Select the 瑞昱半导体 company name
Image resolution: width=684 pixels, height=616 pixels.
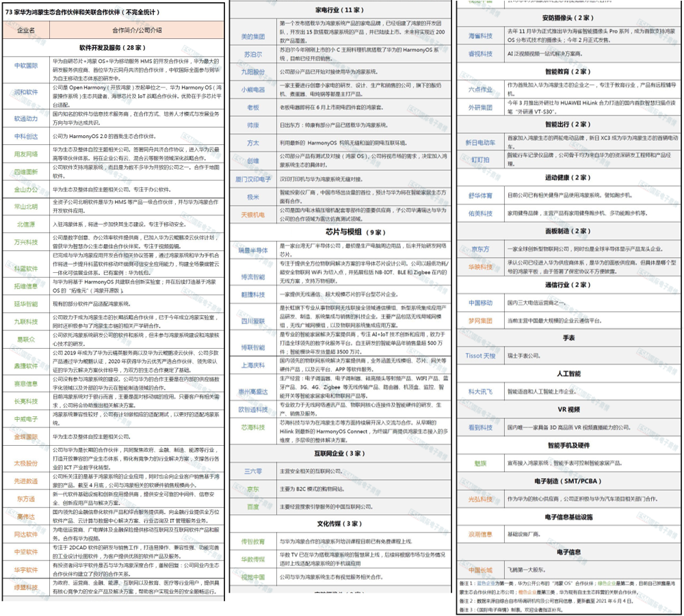pos(253,250)
